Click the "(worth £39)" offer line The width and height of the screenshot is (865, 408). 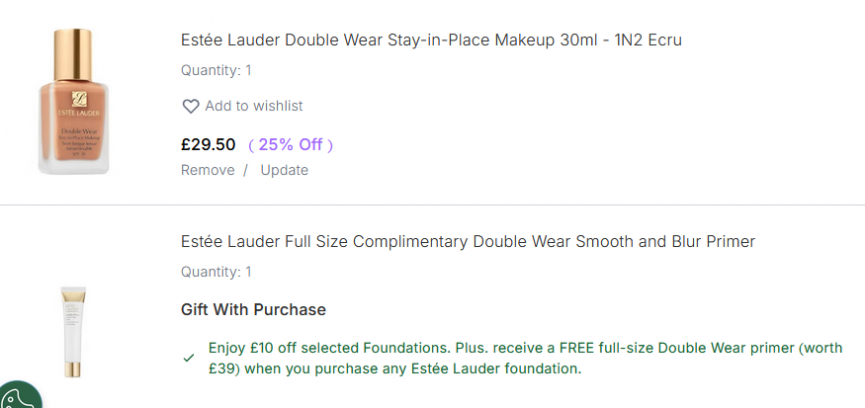(x=394, y=369)
